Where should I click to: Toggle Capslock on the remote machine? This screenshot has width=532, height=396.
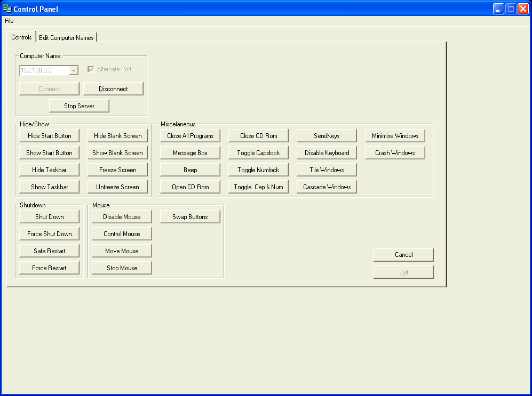(x=258, y=152)
